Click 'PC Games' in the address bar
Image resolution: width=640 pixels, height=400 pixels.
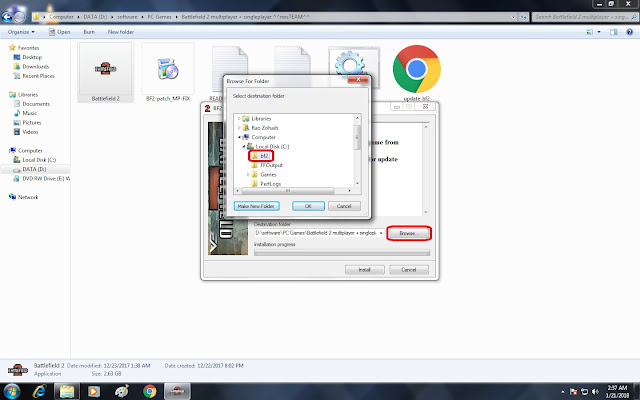coord(159,17)
